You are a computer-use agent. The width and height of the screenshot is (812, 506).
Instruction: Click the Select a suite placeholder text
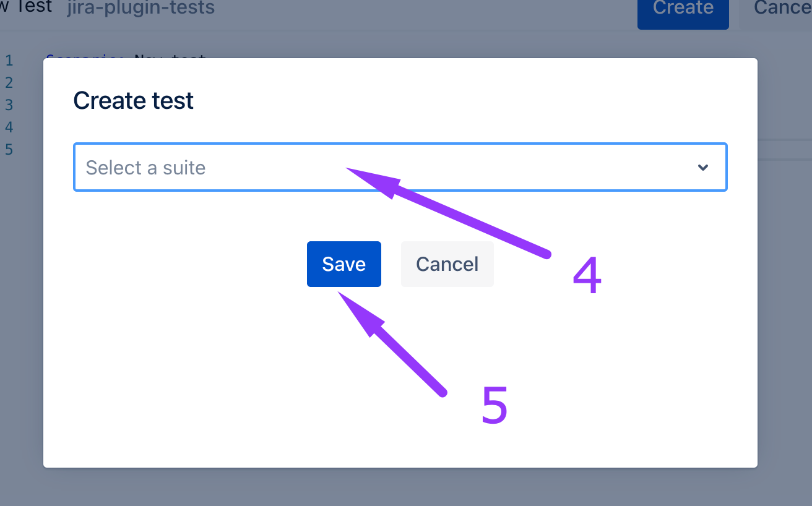pyautogui.click(x=145, y=168)
